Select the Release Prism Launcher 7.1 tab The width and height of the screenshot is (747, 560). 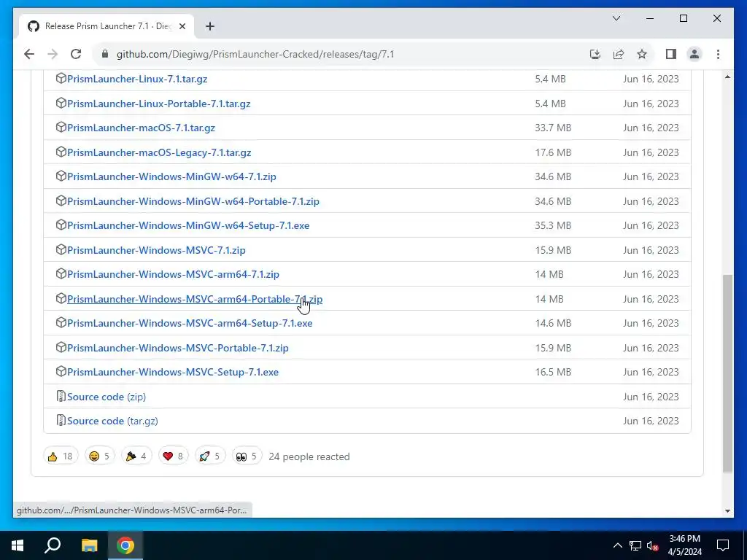point(107,26)
